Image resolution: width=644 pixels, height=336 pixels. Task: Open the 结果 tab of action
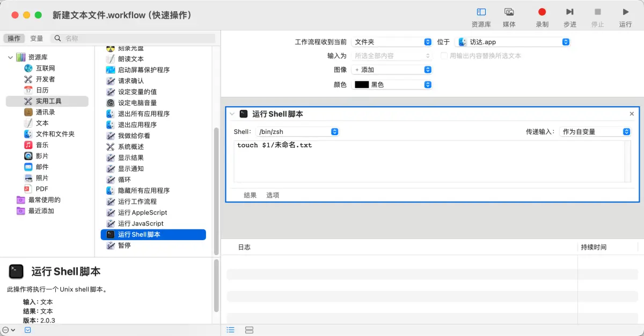tap(250, 195)
